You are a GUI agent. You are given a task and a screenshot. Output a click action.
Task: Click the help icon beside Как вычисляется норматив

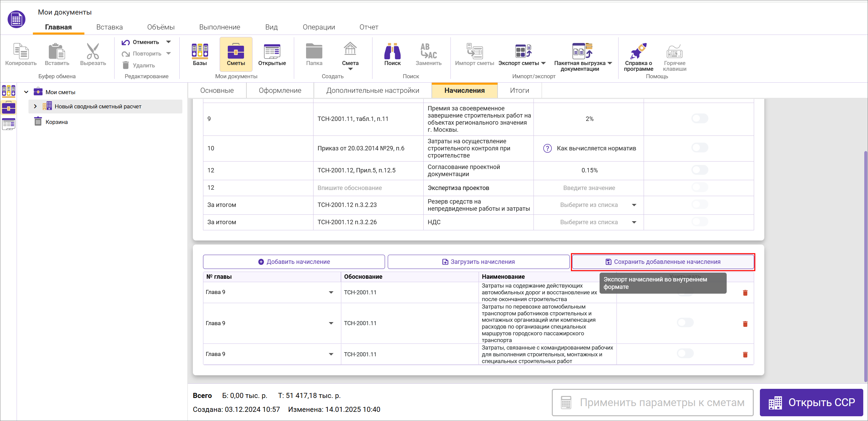pyautogui.click(x=547, y=148)
